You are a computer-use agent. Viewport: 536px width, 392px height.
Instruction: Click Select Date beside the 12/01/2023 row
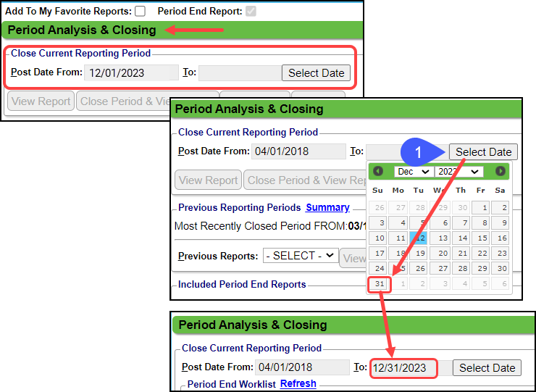(316, 72)
